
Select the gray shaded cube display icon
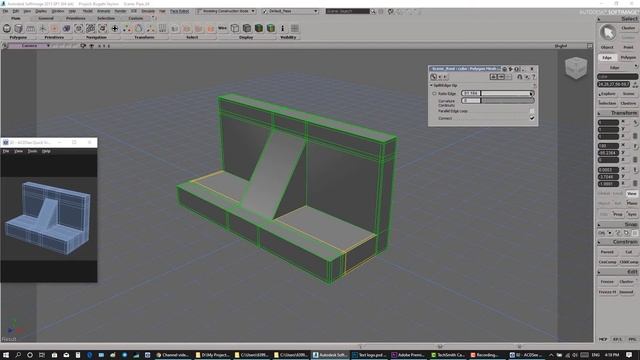(247, 28)
